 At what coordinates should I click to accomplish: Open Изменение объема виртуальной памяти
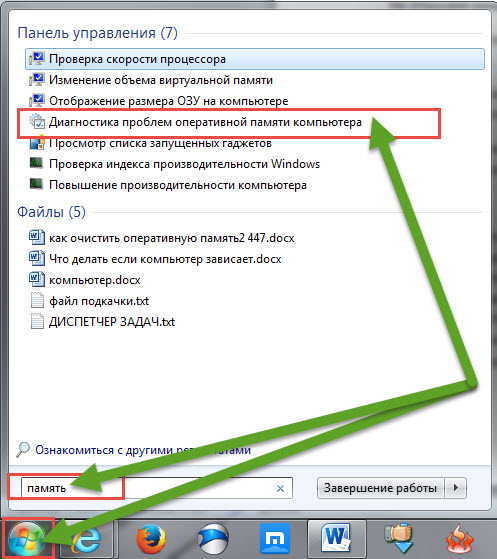(161, 80)
